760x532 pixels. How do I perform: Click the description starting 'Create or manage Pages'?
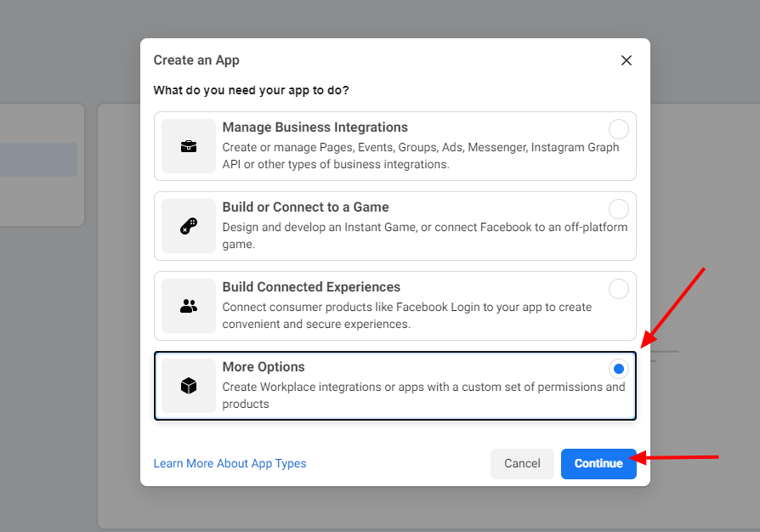421,156
